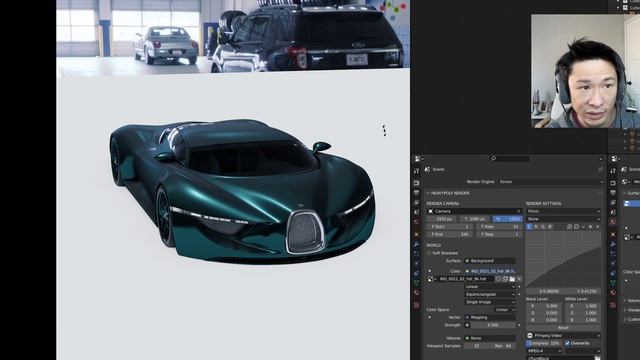Open the Object Data tab in left sidebar
640x360 pixels.
417,282
